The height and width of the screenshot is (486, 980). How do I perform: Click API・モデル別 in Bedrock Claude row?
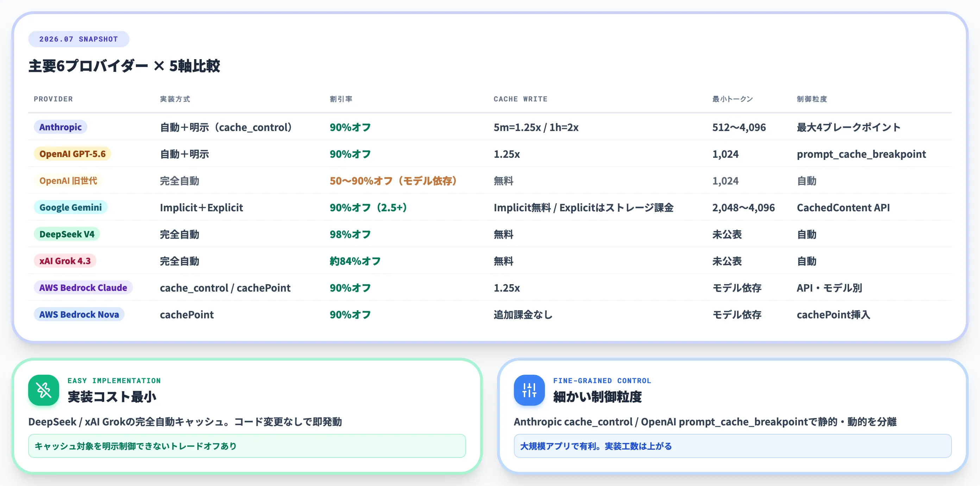829,288
